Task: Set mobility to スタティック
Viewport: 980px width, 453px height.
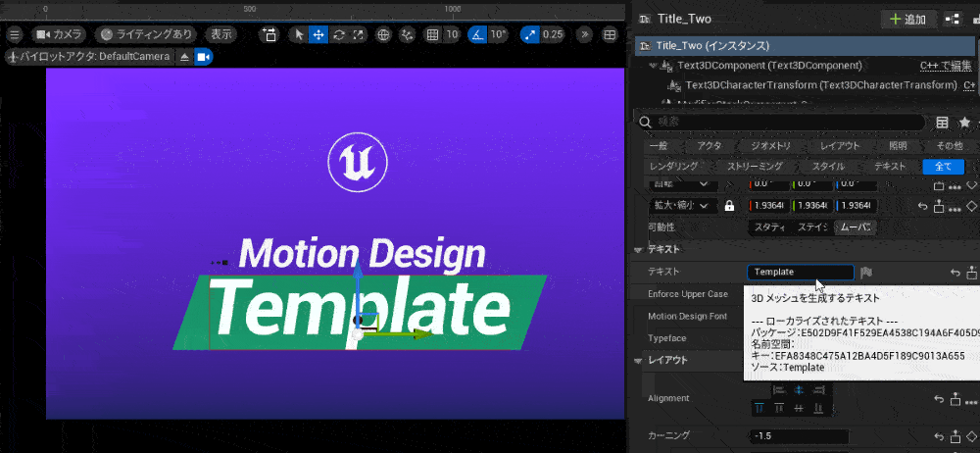Action: [769, 227]
